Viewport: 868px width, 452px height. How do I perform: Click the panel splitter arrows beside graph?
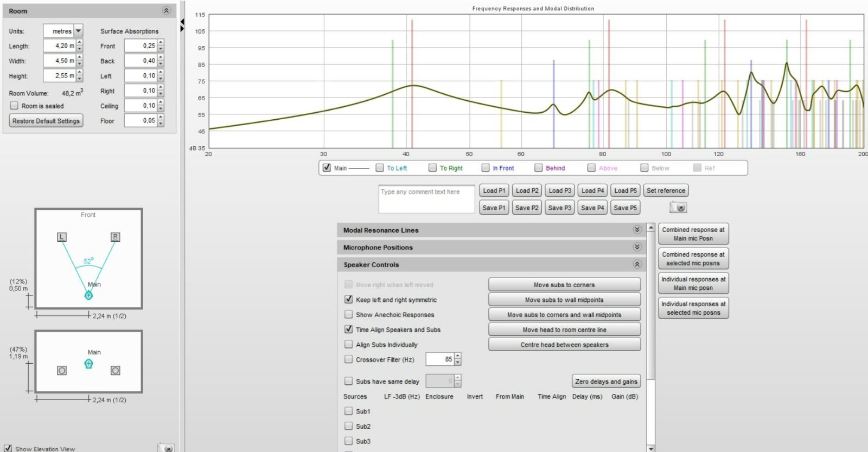182,24
